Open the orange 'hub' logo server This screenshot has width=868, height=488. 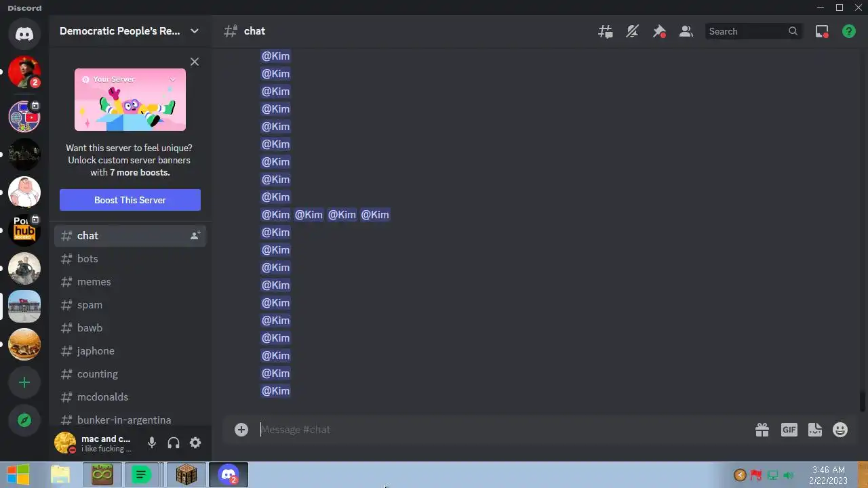[x=24, y=231]
